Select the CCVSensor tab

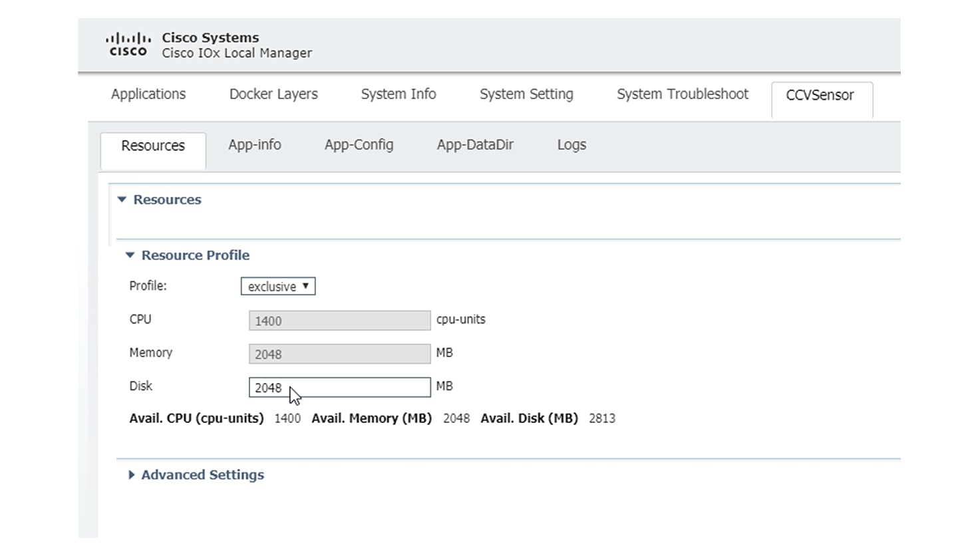coord(822,100)
